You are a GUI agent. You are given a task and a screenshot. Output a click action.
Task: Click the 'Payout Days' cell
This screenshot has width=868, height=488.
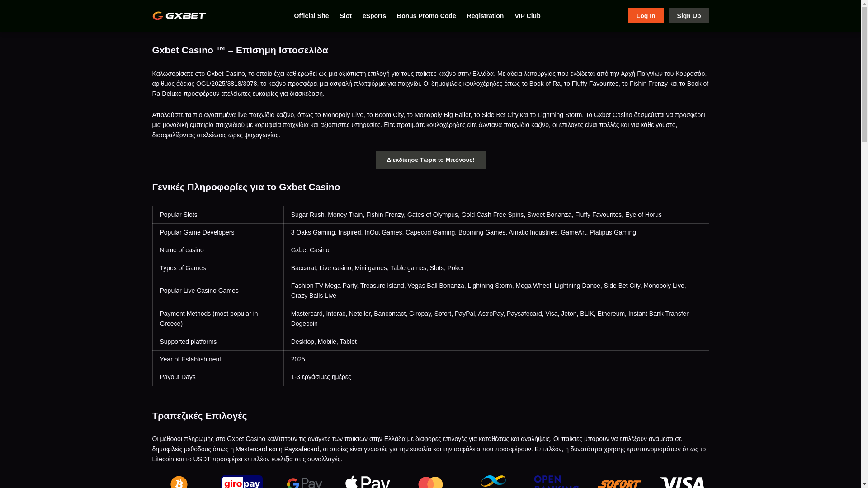coord(218,377)
